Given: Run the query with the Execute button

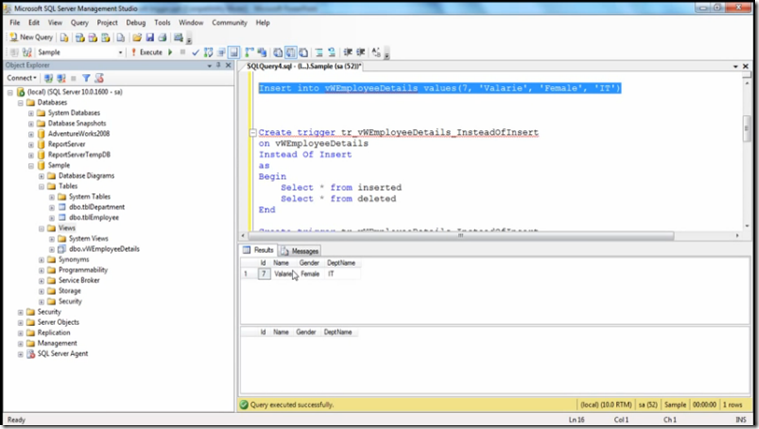Looking at the screenshot, I should 147,52.
